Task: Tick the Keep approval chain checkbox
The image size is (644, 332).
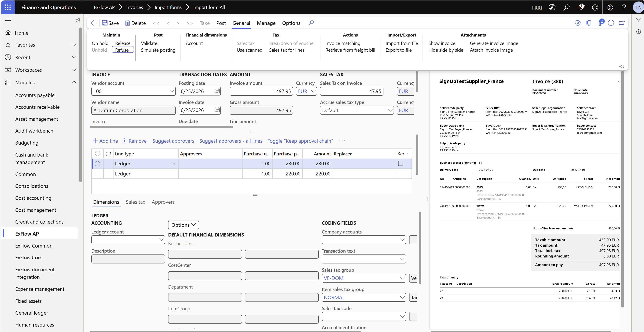Action: click(401, 163)
